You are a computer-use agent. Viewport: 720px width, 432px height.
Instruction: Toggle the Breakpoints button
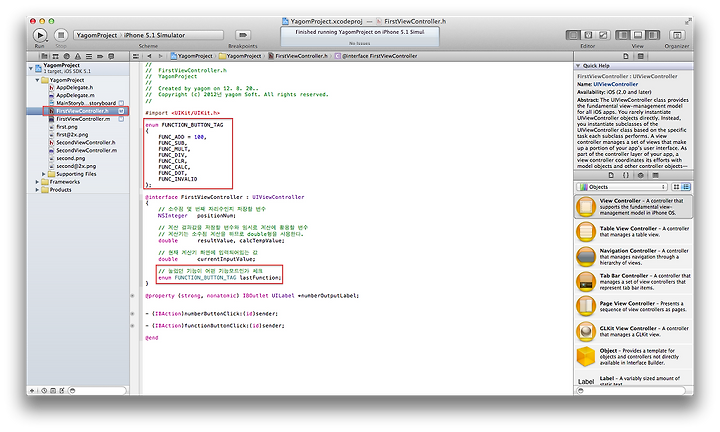[x=243, y=35]
